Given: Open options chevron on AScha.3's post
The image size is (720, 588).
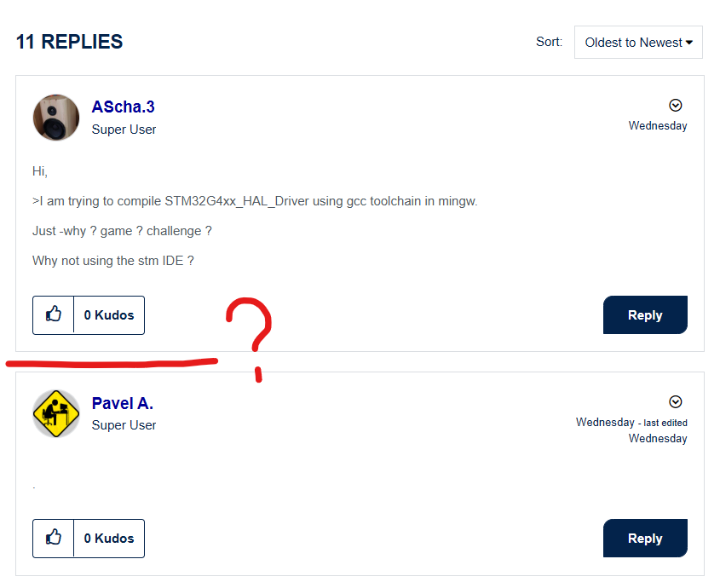Looking at the screenshot, I should [675, 105].
